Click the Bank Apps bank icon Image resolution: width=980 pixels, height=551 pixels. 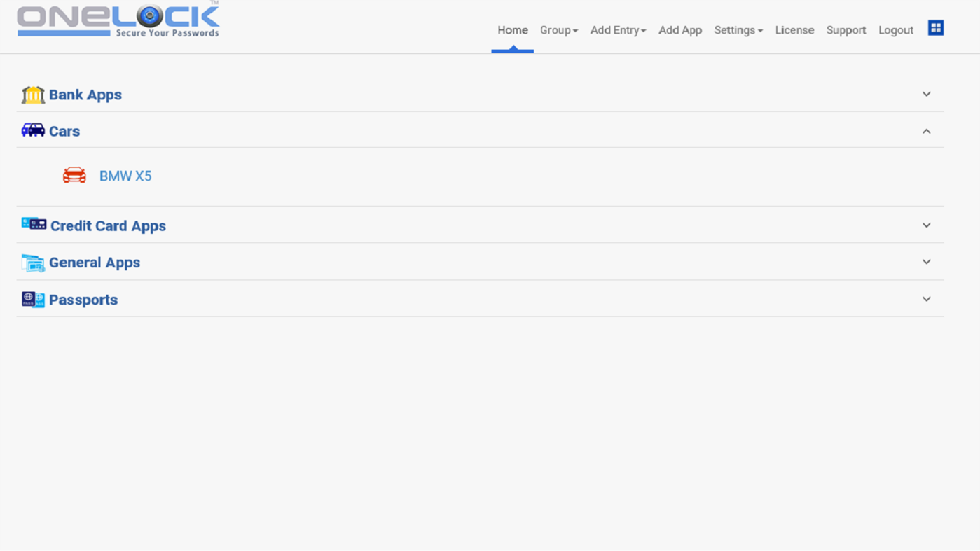coord(32,94)
